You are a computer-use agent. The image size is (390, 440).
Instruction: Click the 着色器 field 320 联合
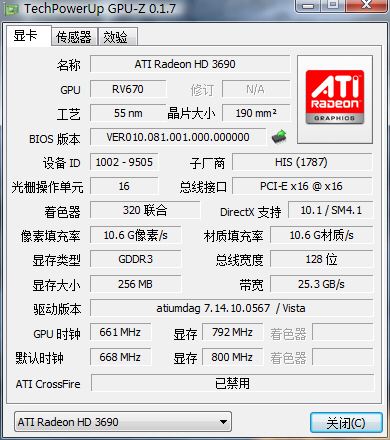click(145, 210)
